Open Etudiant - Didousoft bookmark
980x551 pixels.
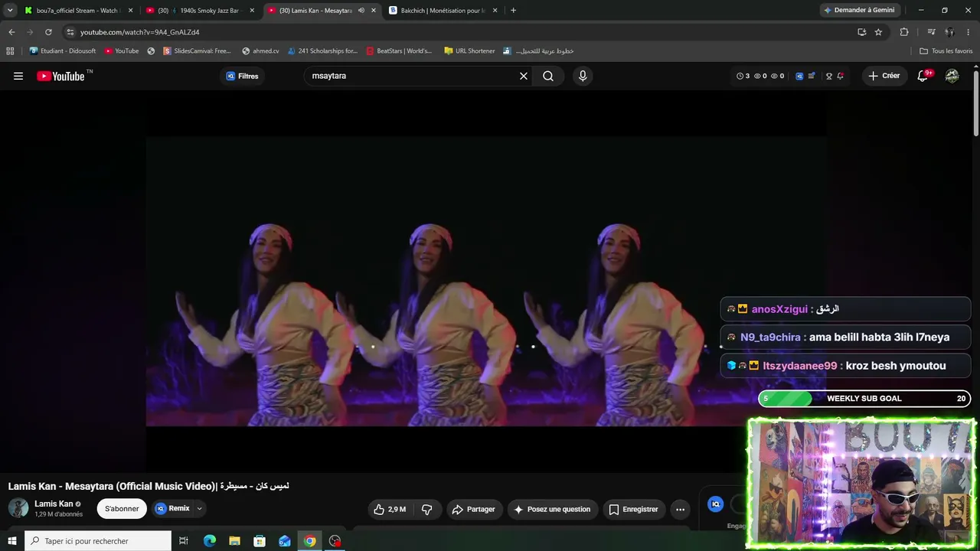[x=63, y=51]
